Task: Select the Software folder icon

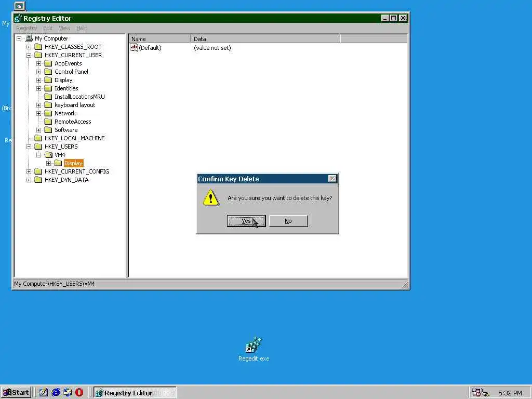Action: tap(48, 130)
